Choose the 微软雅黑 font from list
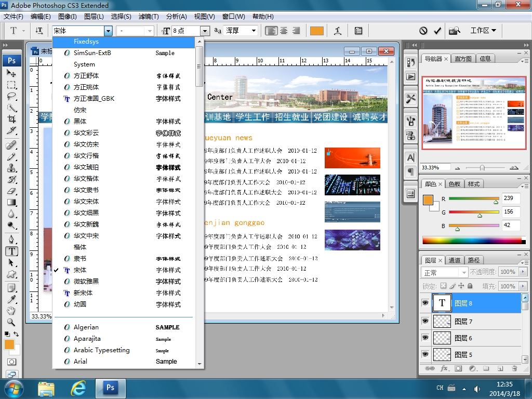 [86, 282]
